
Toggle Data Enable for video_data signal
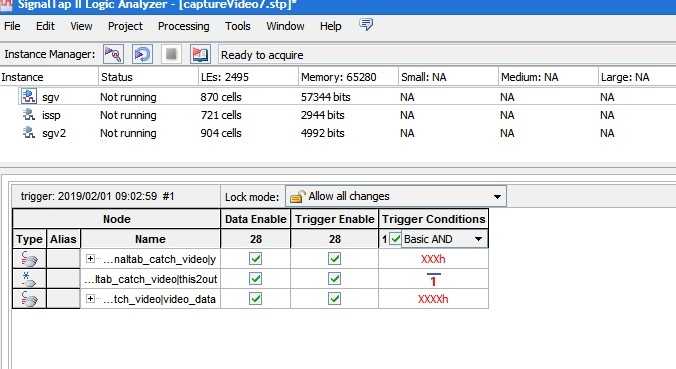[x=256, y=298]
